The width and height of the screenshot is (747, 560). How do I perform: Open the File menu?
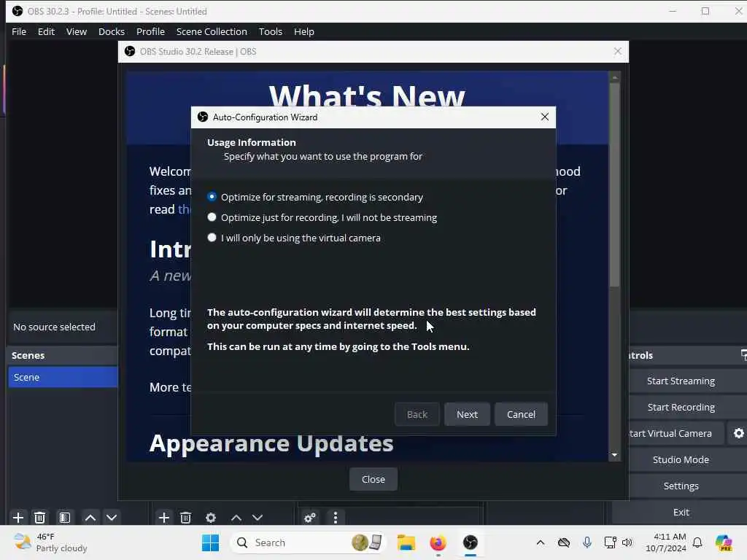point(19,31)
